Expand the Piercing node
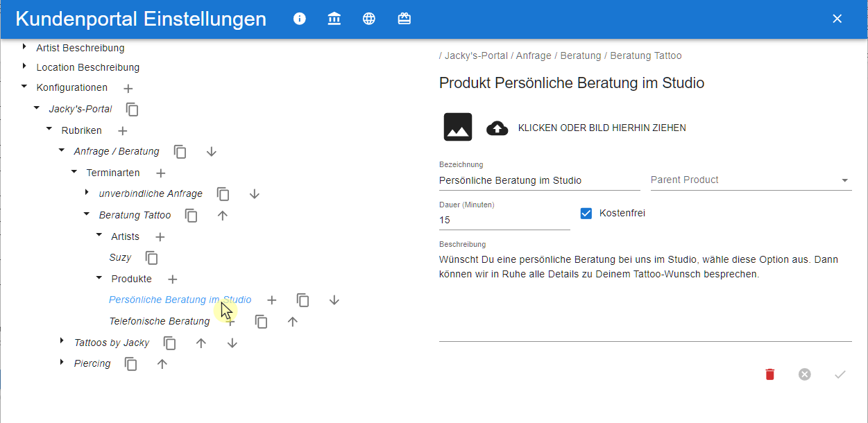 click(x=62, y=362)
